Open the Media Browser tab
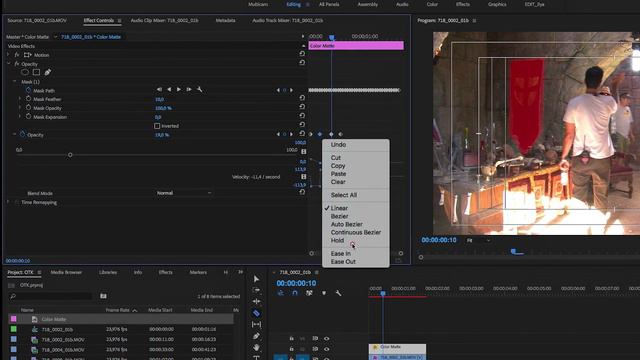Image resolution: width=640 pixels, height=360 pixels. (x=66, y=272)
